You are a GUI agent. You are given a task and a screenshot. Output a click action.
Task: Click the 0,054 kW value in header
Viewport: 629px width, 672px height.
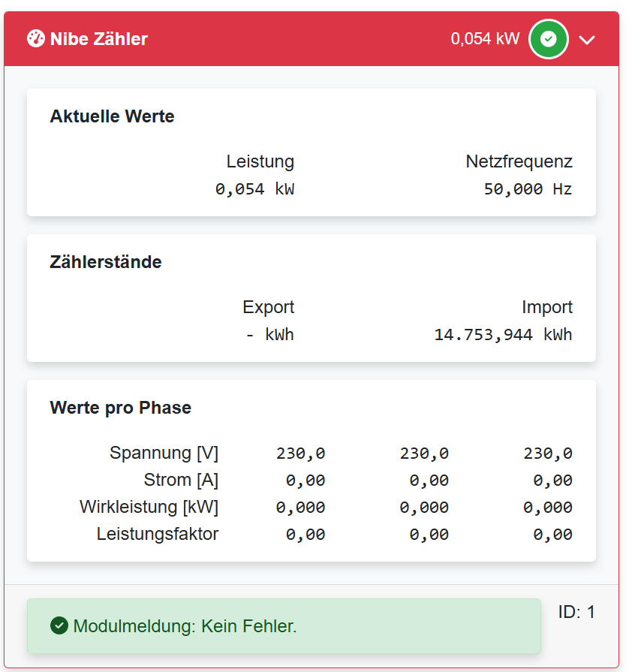485,39
